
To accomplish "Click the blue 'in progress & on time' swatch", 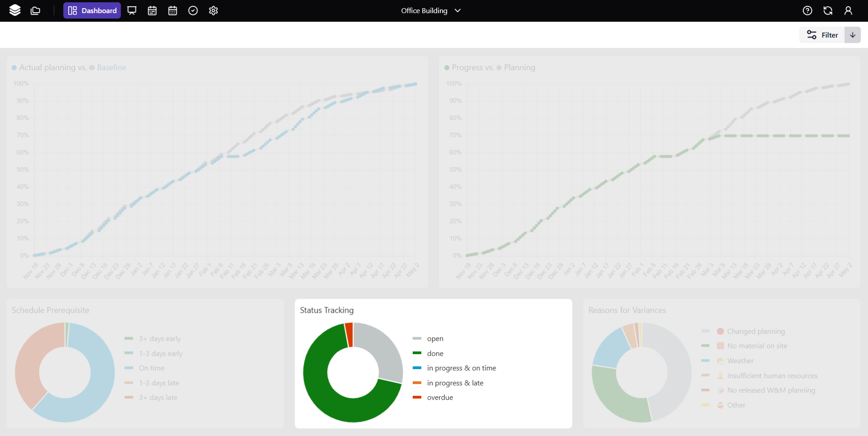I will (417, 368).
